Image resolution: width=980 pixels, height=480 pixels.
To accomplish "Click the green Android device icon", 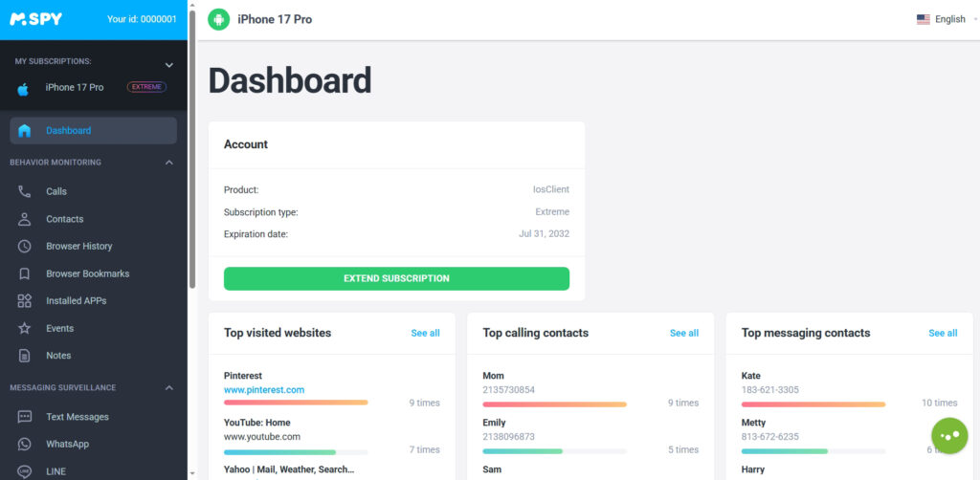I will [x=219, y=19].
